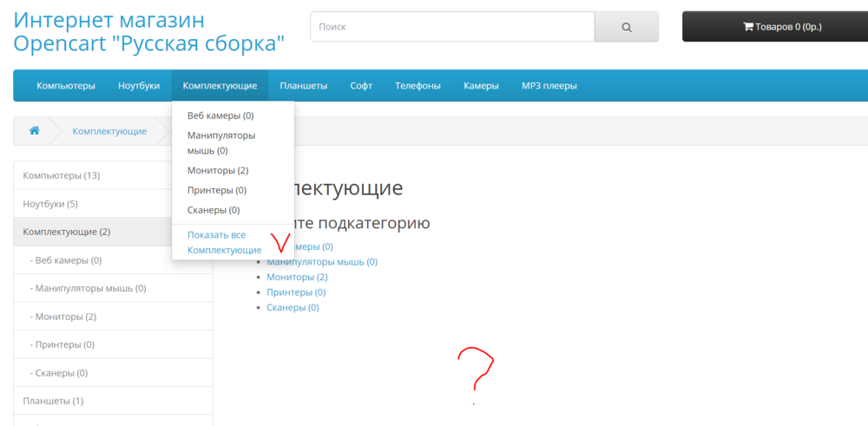
Task: Go to Телефоны in navigation bar
Action: point(418,86)
